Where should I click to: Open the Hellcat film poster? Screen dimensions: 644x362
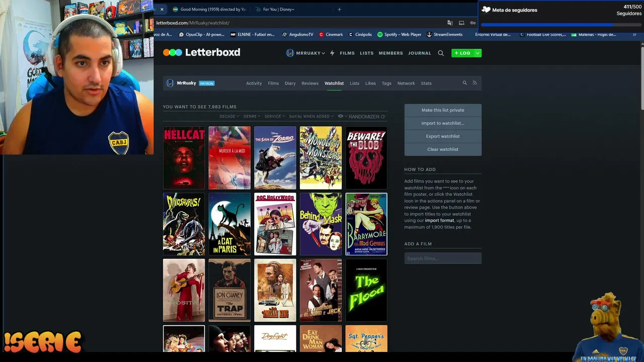[184, 158]
